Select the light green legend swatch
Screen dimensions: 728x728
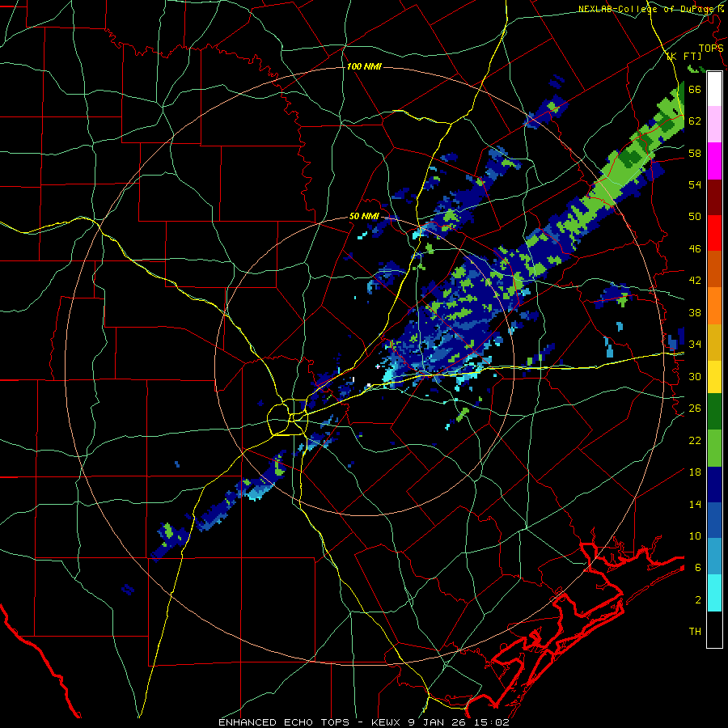[x=714, y=447]
